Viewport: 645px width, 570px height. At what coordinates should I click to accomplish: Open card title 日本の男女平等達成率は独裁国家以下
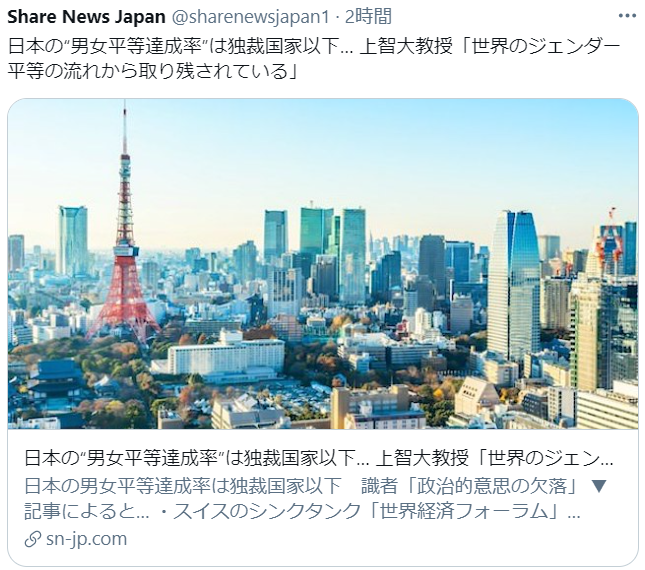319,458
